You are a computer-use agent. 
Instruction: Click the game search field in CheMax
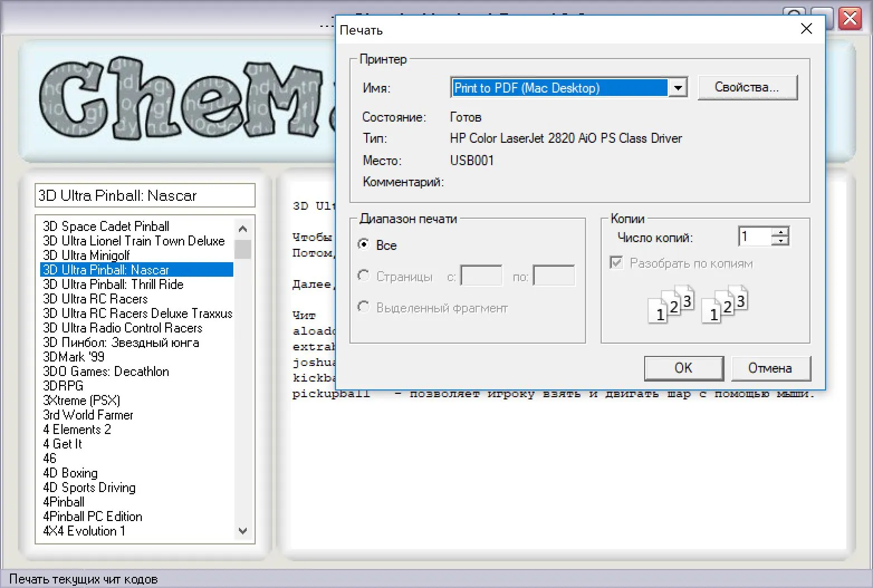point(145,195)
